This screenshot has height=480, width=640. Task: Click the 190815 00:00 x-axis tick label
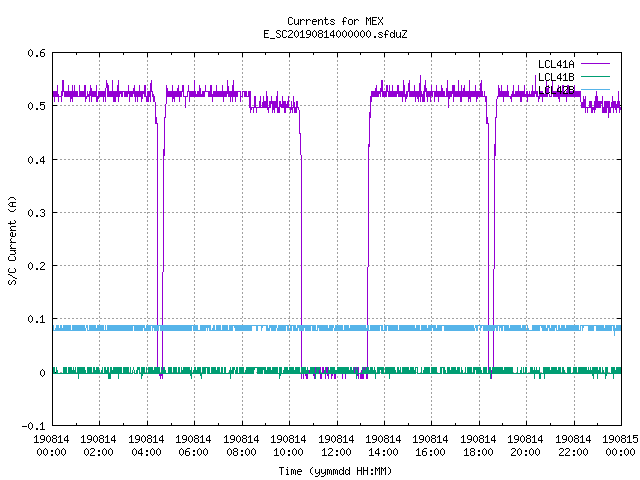click(620, 446)
